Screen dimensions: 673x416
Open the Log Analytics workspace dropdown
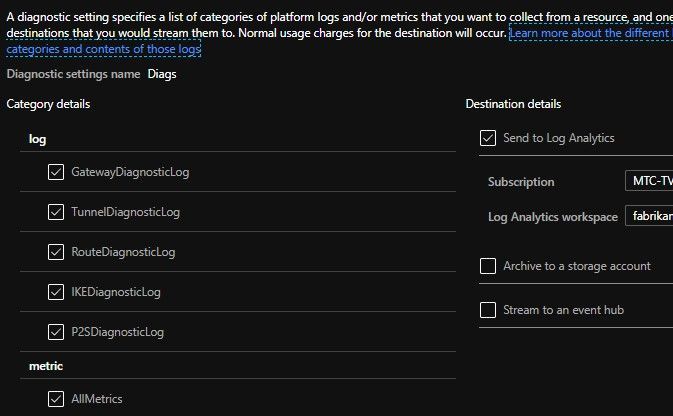tap(647, 216)
